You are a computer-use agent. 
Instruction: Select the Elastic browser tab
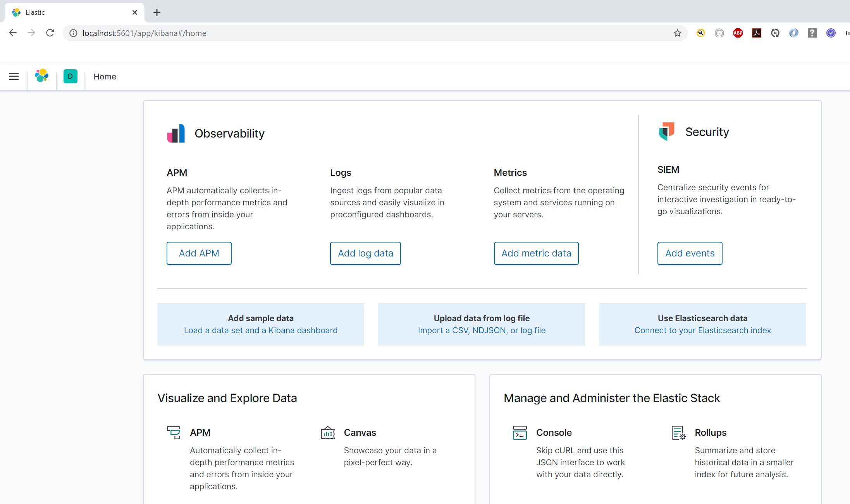click(x=70, y=12)
